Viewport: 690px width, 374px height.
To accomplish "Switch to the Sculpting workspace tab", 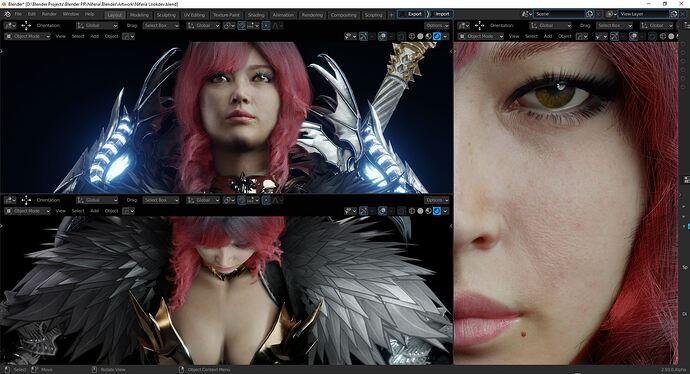I will [x=166, y=15].
